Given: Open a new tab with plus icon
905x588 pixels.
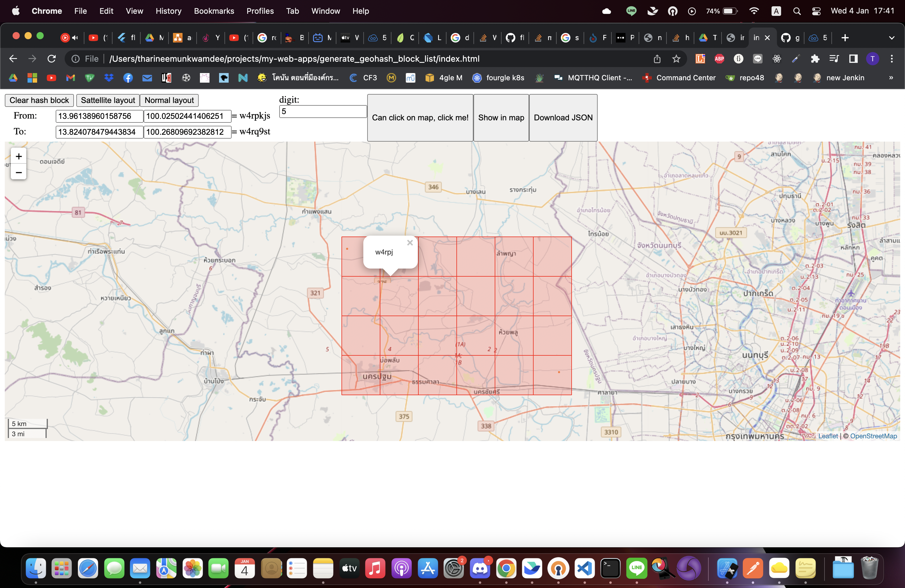Looking at the screenshot, I should (x=845, y=38).
